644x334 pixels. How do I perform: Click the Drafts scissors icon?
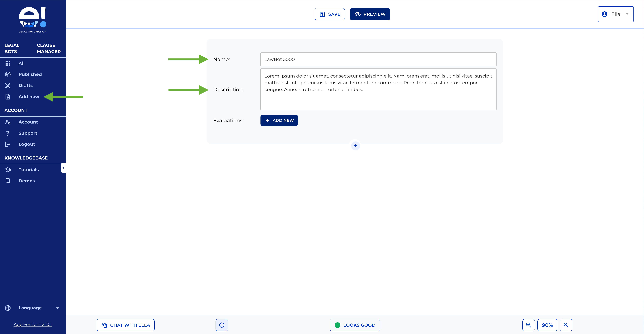[8, 85]
